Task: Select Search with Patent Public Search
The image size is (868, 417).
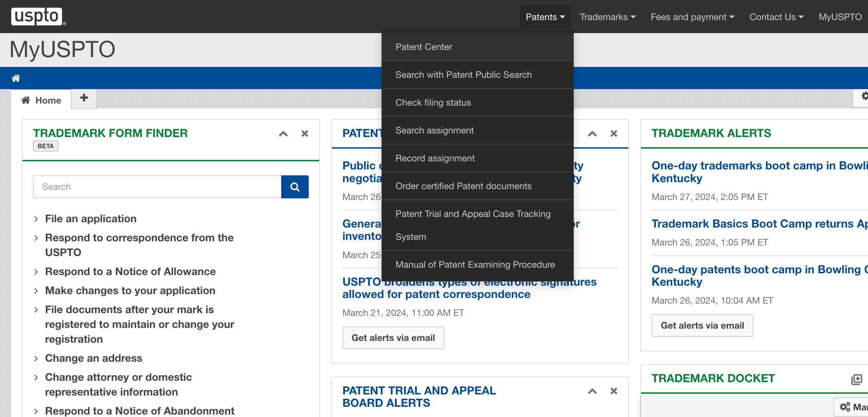Action: tap(477, 75)
